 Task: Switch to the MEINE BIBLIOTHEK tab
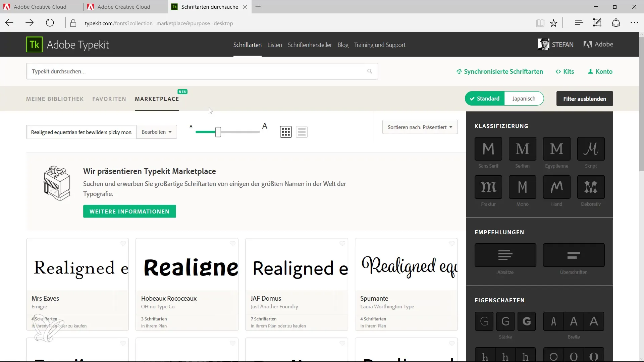[55, 99]
